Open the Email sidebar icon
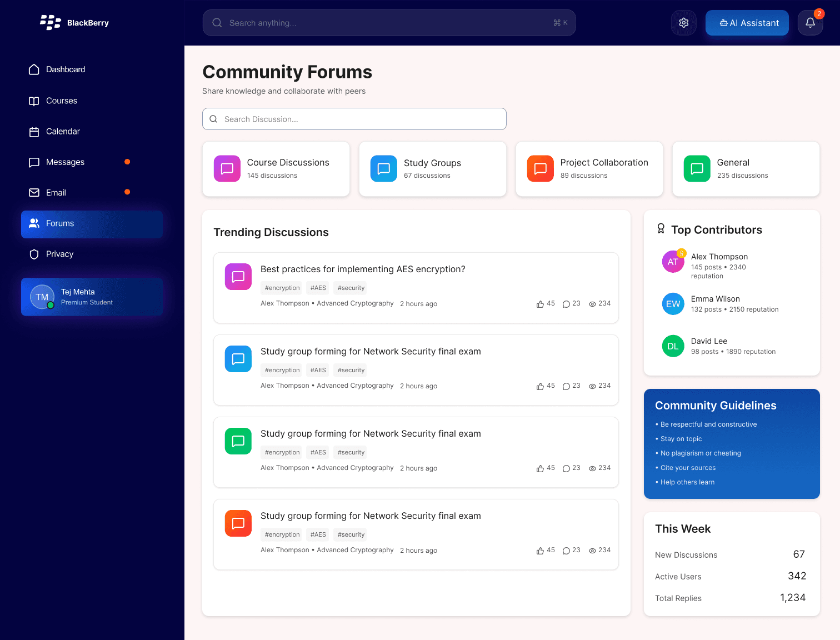Screen dimensions: 840x640 click(x=34, y=192)
